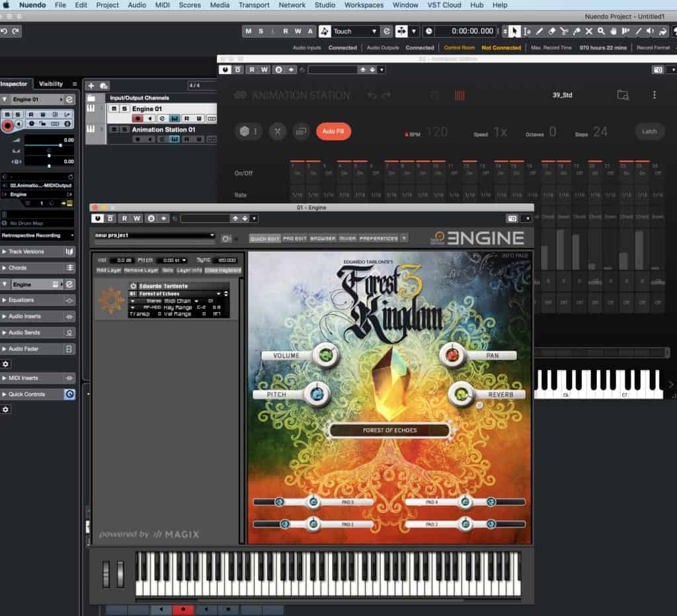Click the Redo arrow icon
This screenshot has width=677, height=616.
[x=16, y=31]
